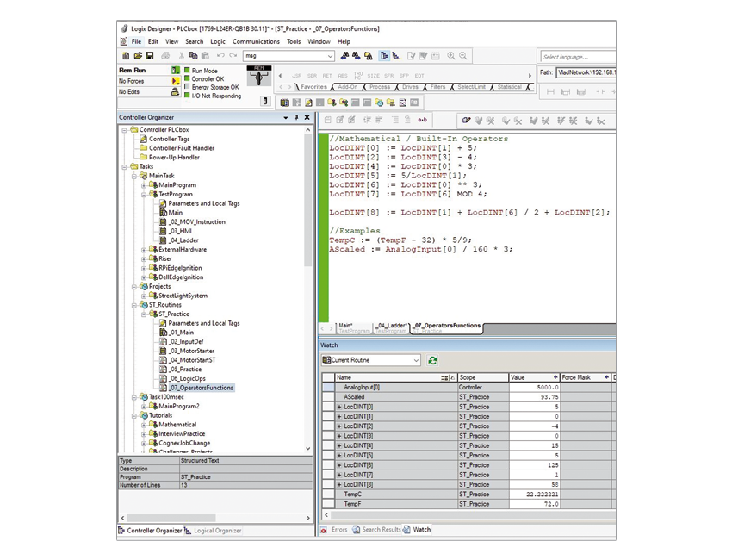Click the forces icon beside No Forces
This screenshot has height=560, width=732.
click(x=175, y=81)
